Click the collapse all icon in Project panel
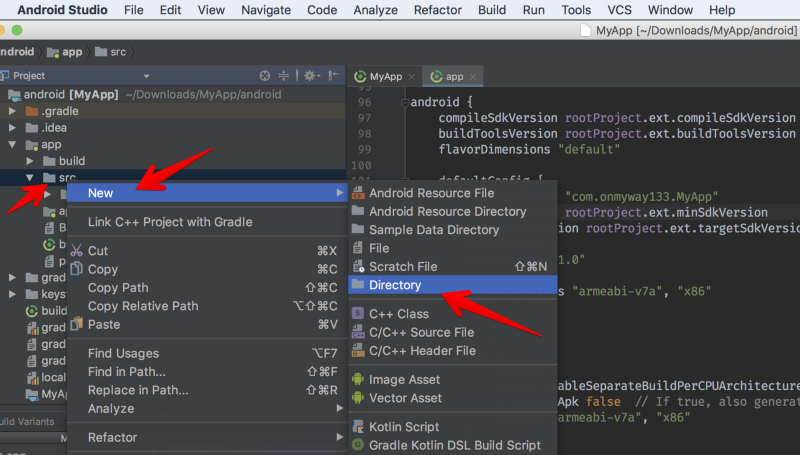The image size is (800, 455). point(284,76)
